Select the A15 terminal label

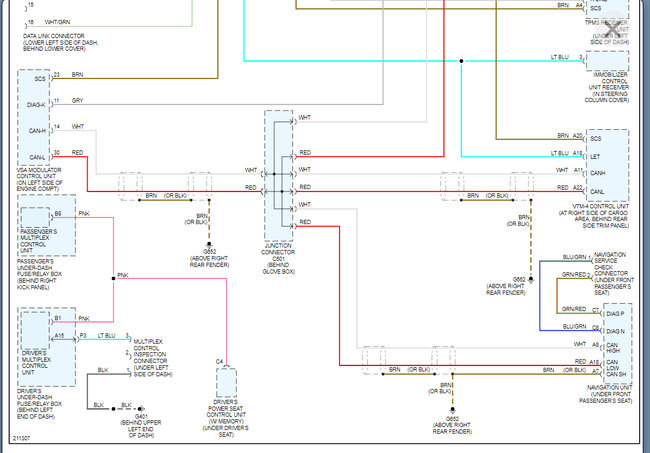[x=59, y=336]
